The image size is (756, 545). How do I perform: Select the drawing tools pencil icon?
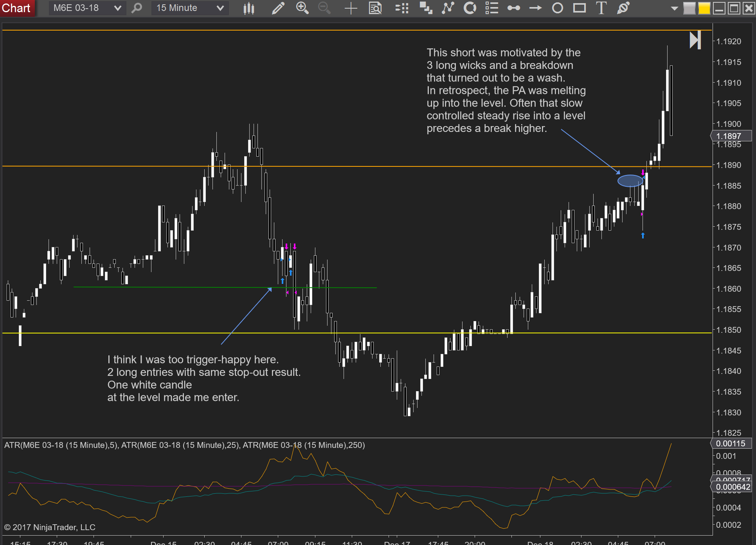[278, 8]
